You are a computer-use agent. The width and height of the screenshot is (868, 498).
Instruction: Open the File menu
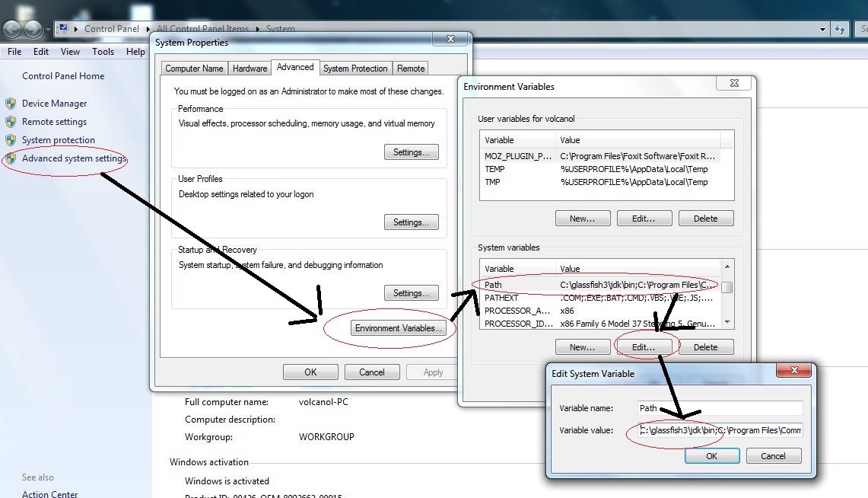pyautogui.click(x=14, y=52)
